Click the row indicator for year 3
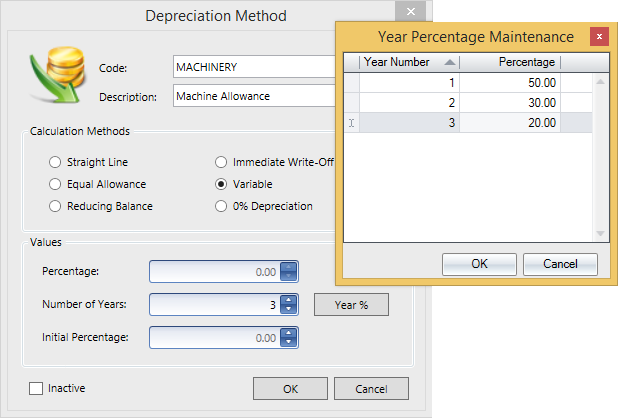618x418 pixels. (x=351, y=123)
